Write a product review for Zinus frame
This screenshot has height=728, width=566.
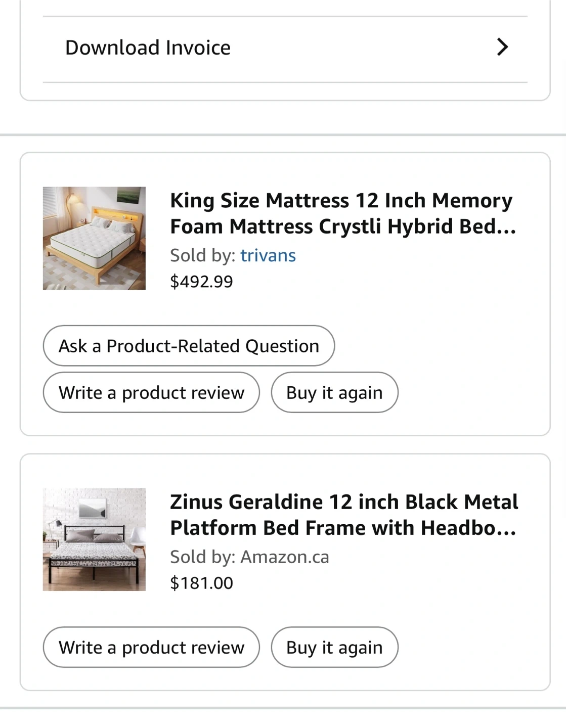click(151, 647)
